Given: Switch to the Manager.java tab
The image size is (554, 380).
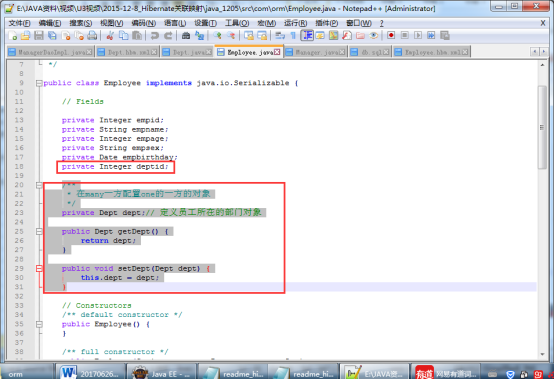Looking at the screenshot, I should [315, 52].
